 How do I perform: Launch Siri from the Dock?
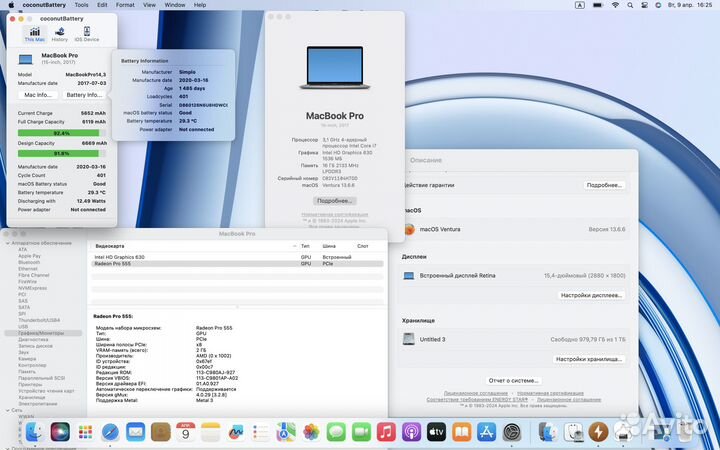[60, 432]
